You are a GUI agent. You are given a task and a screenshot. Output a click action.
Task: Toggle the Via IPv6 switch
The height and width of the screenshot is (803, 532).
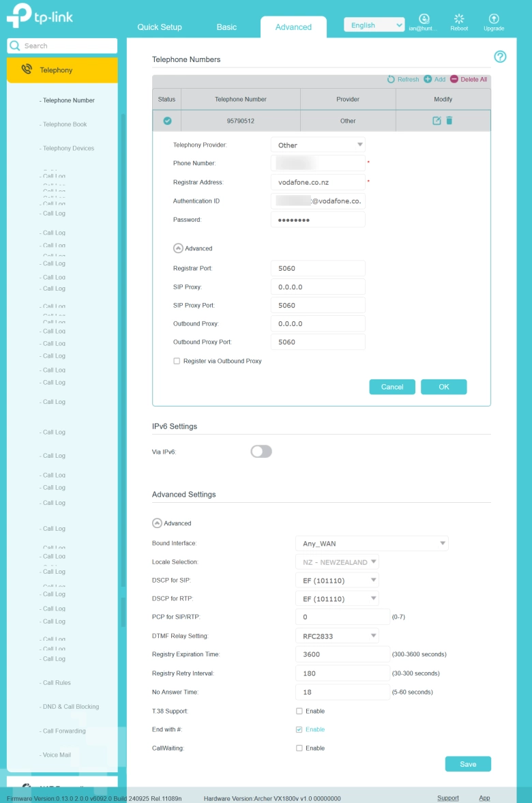tap(261, 451)
